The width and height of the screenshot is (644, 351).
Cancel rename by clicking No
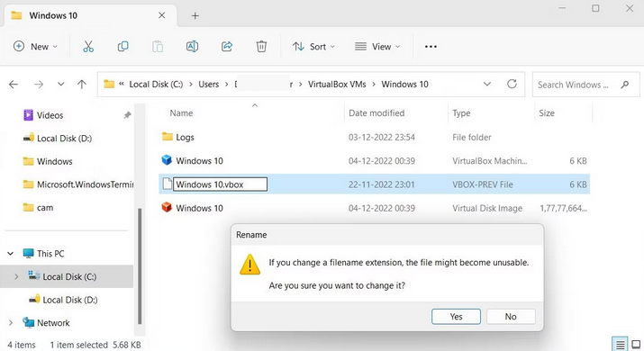511,317
